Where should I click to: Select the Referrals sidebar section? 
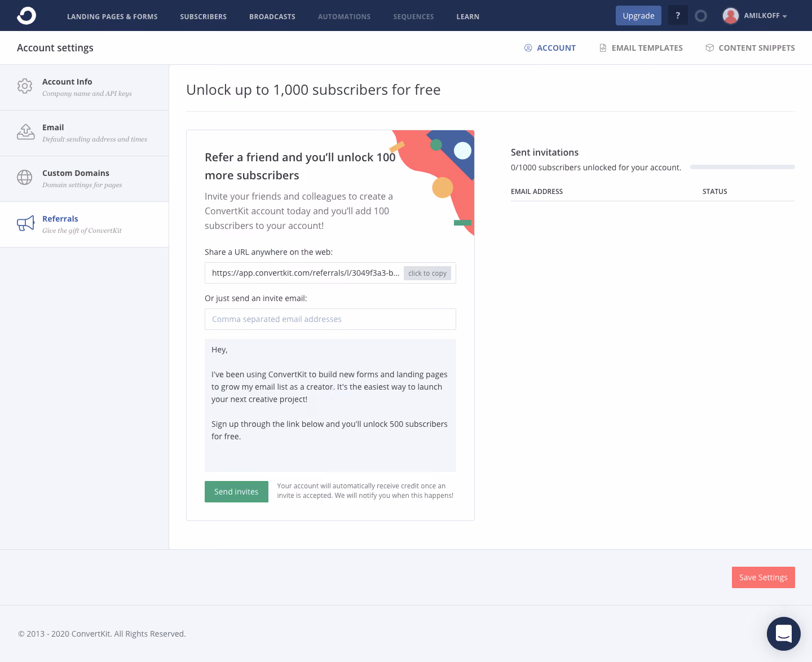point(84,224)
